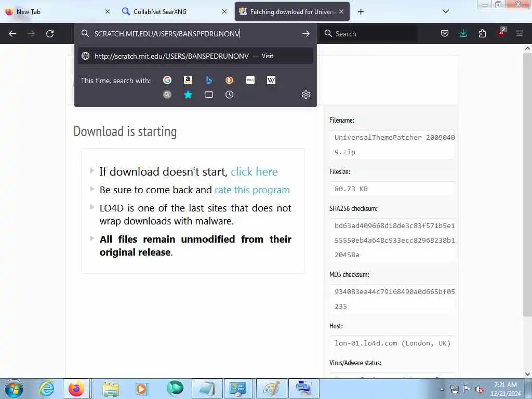Image resolution: width=532 pixels, height=399 pixels.
Task: Open the uBlock extension icon with badge
Action: pos(501,33)
